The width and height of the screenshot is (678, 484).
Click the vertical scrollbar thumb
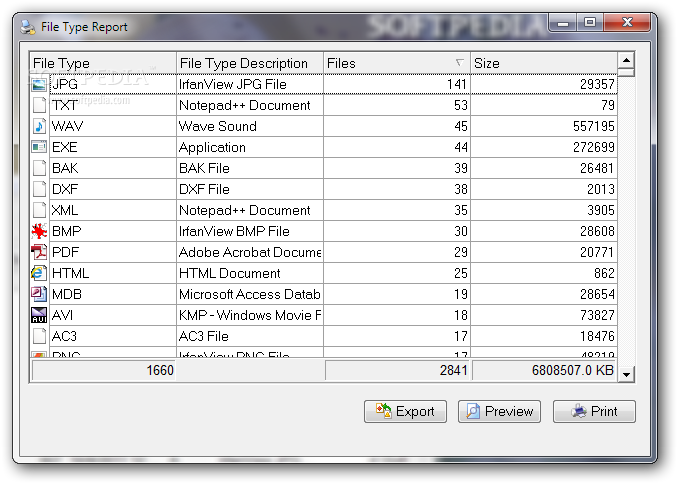pos(626,72)
